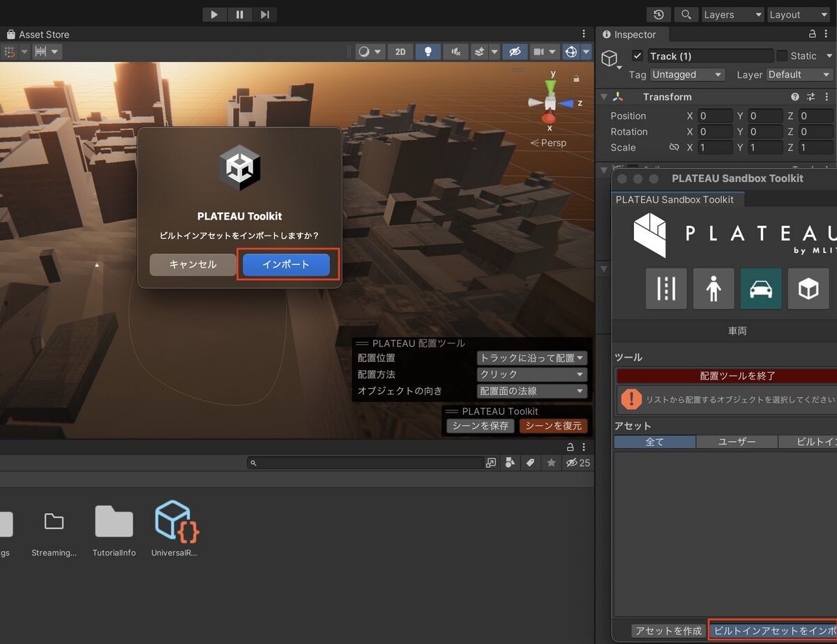Save search as favorite star icon

coord(552,463)
